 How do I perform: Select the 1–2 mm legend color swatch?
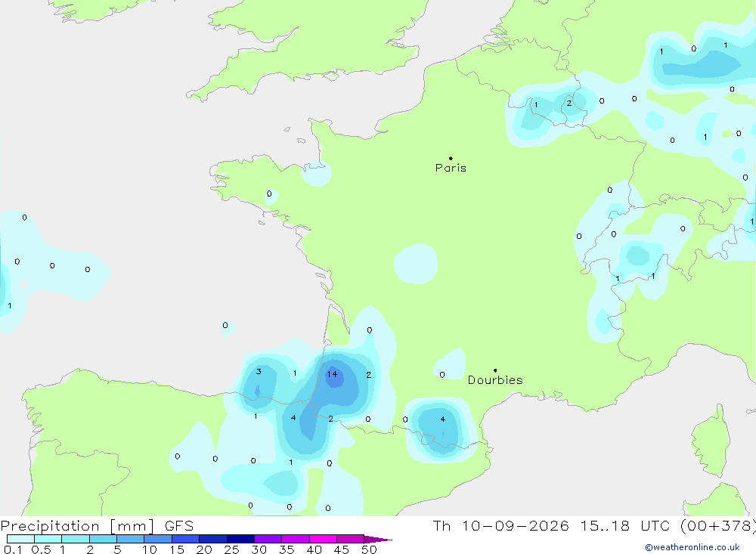click(76, 539)
